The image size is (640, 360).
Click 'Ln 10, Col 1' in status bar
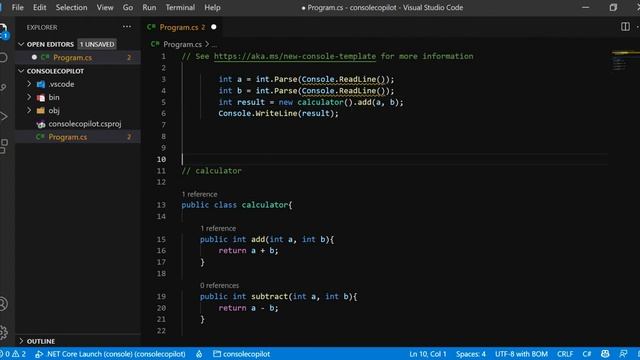(x=428, y=354)
